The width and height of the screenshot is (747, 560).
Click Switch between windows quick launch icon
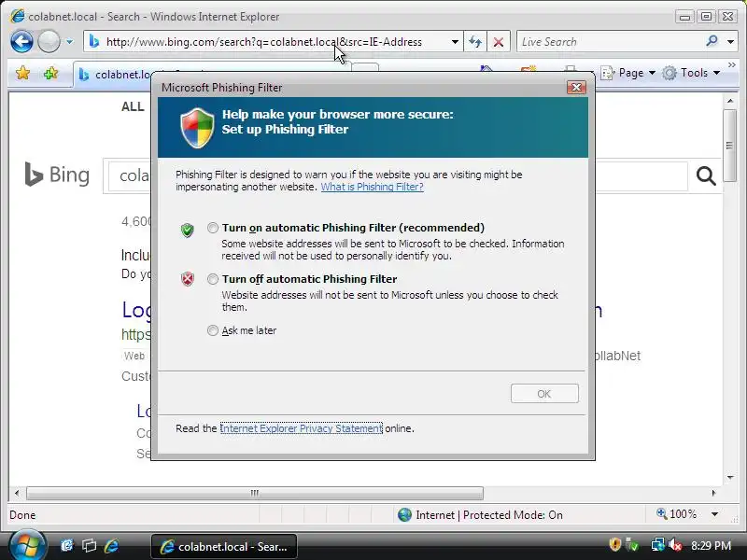[89, 546]
